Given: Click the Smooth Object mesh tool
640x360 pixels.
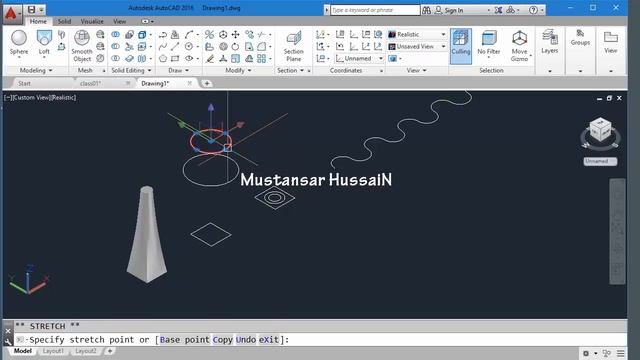Looking at the screenshot, I should pos(82,46).
